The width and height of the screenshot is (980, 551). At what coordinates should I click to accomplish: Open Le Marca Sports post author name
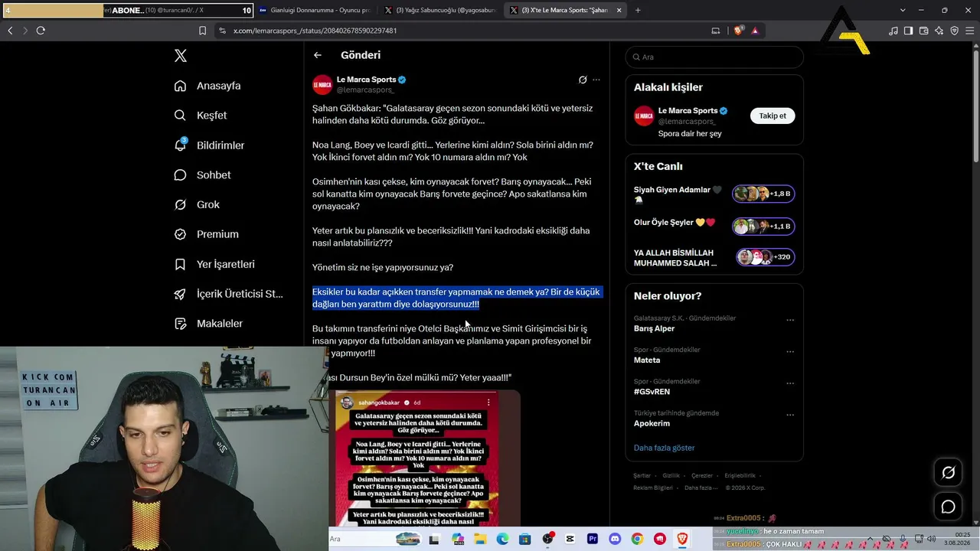pos(366,80)
